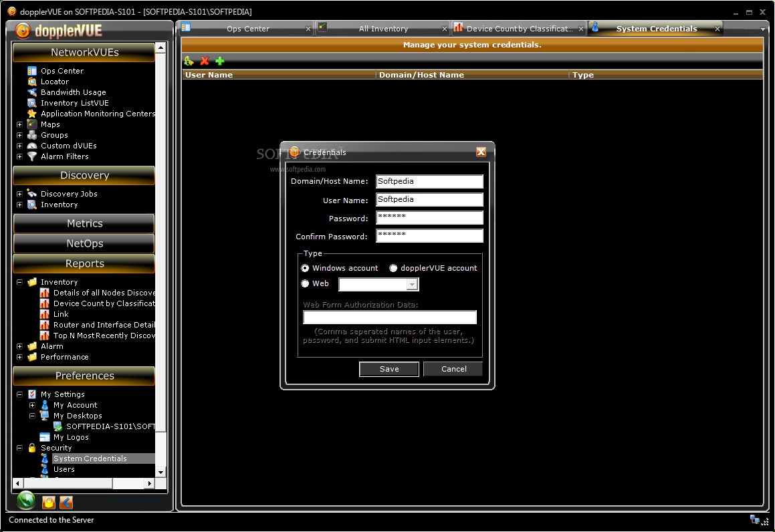Click the Web Form Authorization Data field

389,317
